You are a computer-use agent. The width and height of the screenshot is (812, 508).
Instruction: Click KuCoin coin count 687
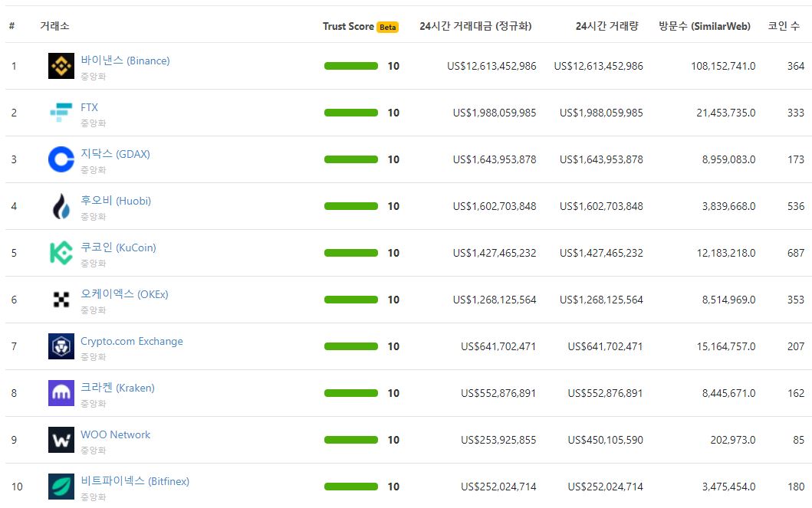click(796, 252)
